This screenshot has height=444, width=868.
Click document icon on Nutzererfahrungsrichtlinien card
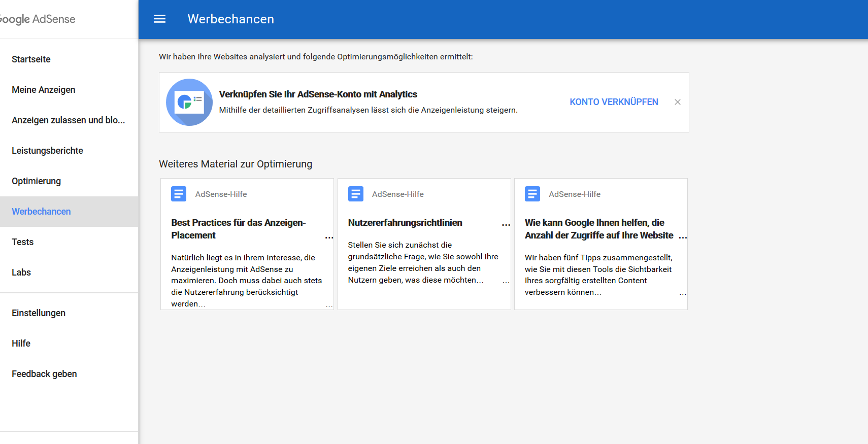tap(355, 194)
